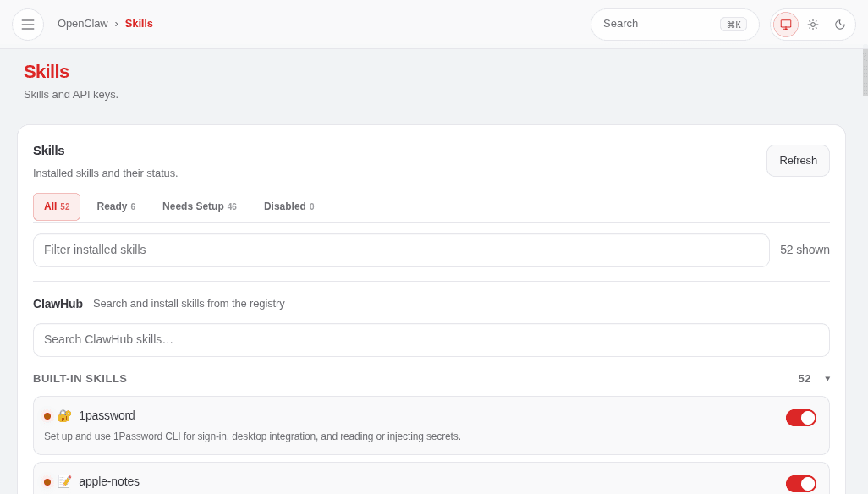Click the orange status dot beside 1password
Screen dimensions: 868x494
coord(47,415)
